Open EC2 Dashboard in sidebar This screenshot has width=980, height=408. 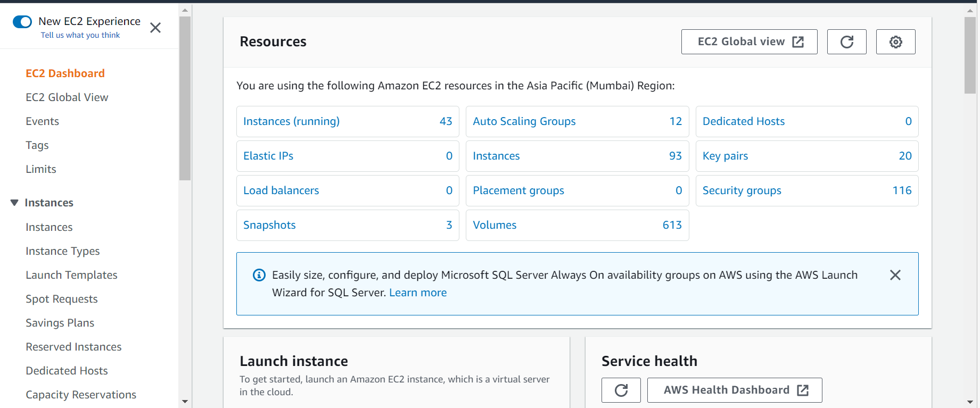pyautogui.click(x=65, y=73)
